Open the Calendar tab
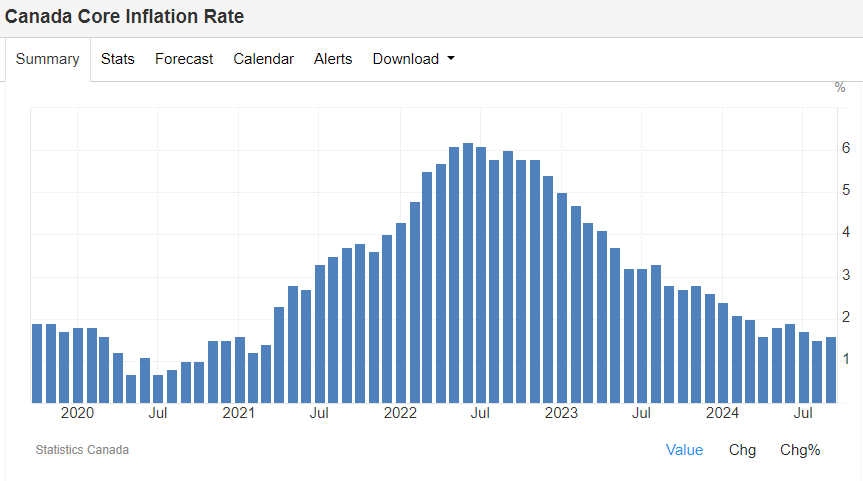Image resolution: width=863 pixels, height=481 pixels. (264, 59)
